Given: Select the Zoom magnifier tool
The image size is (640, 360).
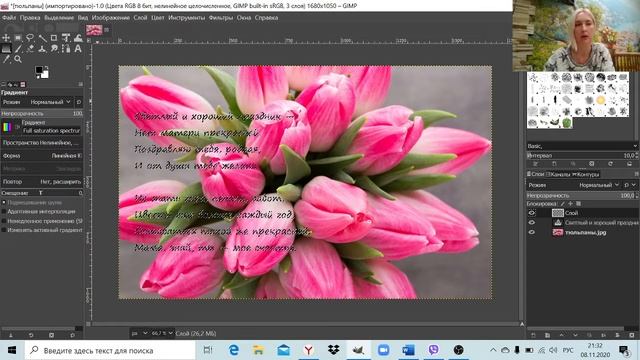Looking at the screenshot, I should (x=18, y=59).
